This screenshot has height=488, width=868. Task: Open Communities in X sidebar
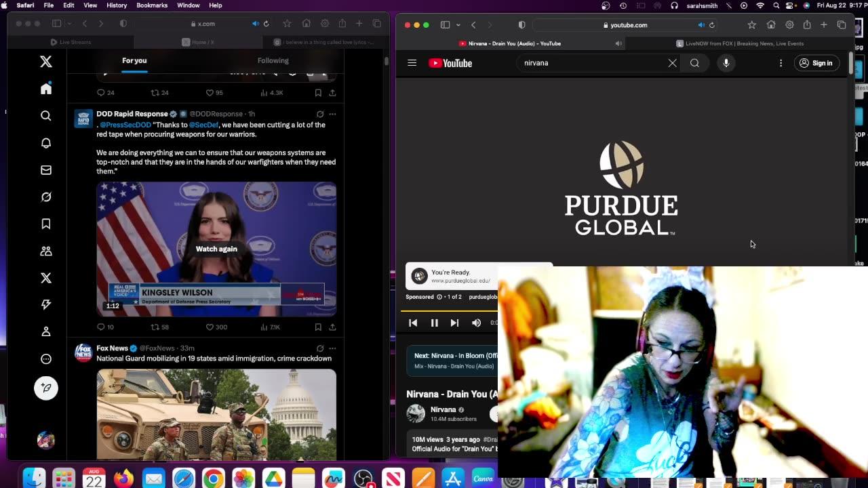(x=46, y=251)
